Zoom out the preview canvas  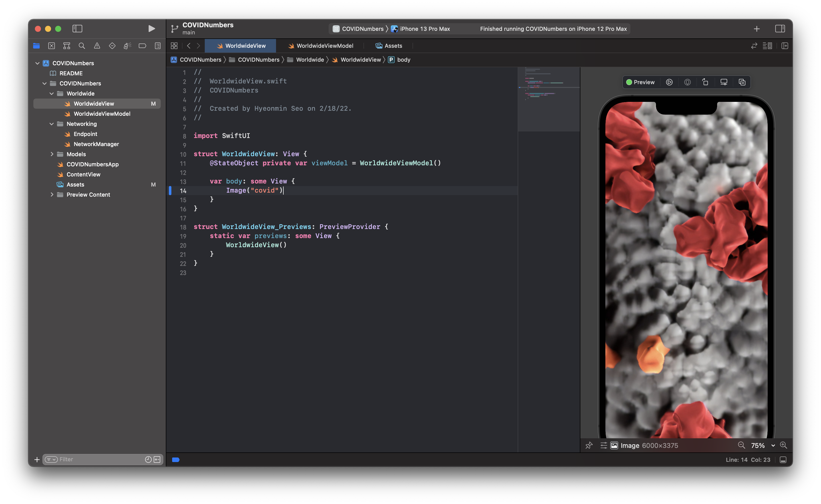pyautogui.click(x=741, y=445)
